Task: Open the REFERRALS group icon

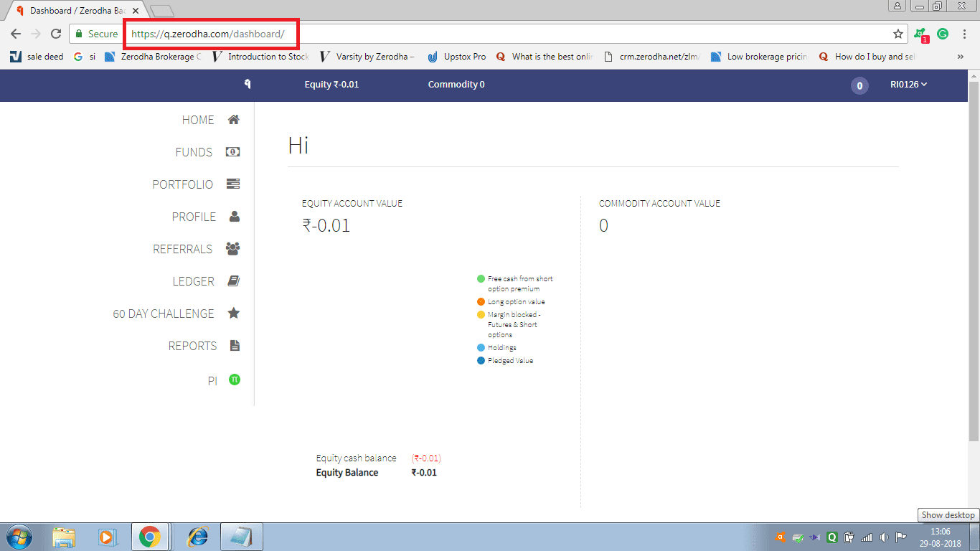Action: [233, 249]
